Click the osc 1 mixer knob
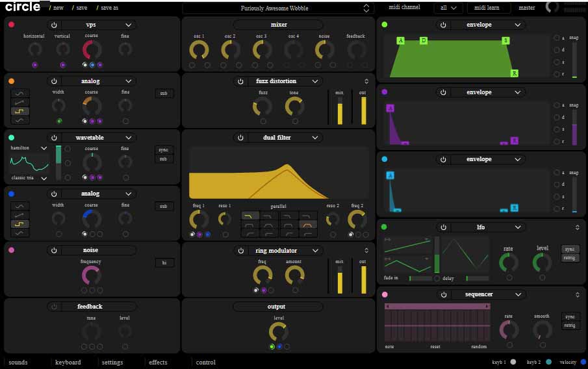The width and height of the screenshot is (588, 369). (x=199, y=50)
